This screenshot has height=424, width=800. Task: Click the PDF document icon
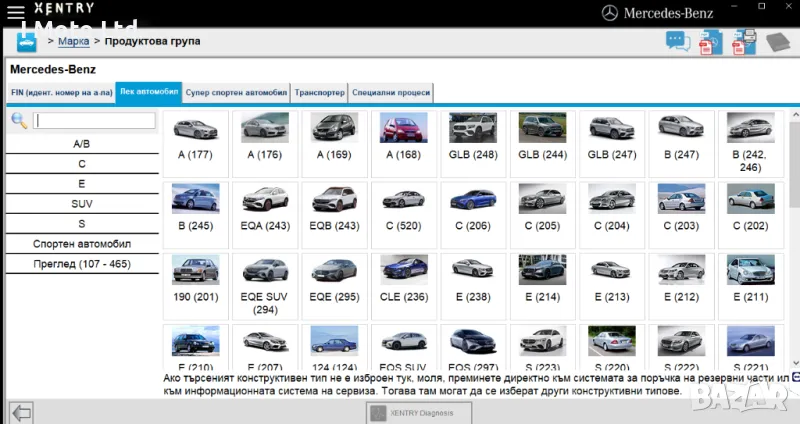(x=710, y=42)
